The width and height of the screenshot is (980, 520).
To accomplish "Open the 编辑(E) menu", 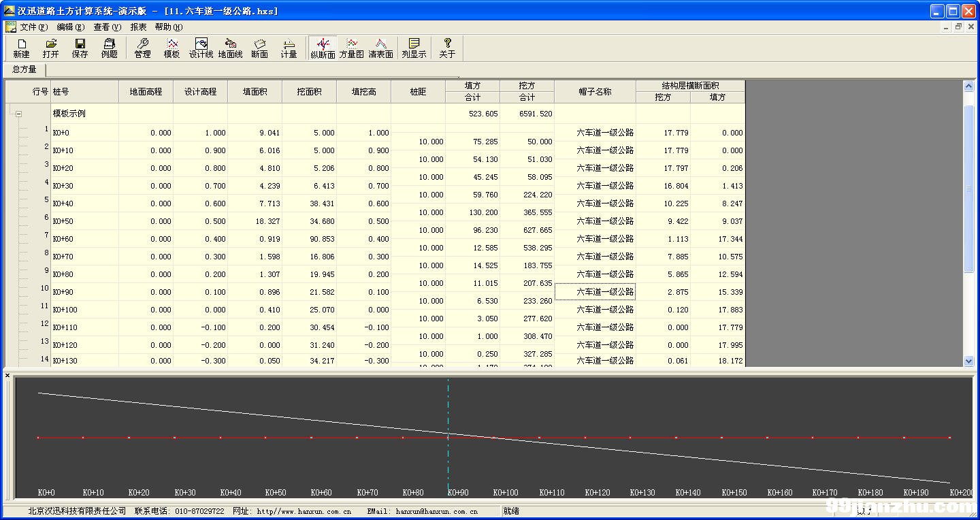I will pos(71,27).
